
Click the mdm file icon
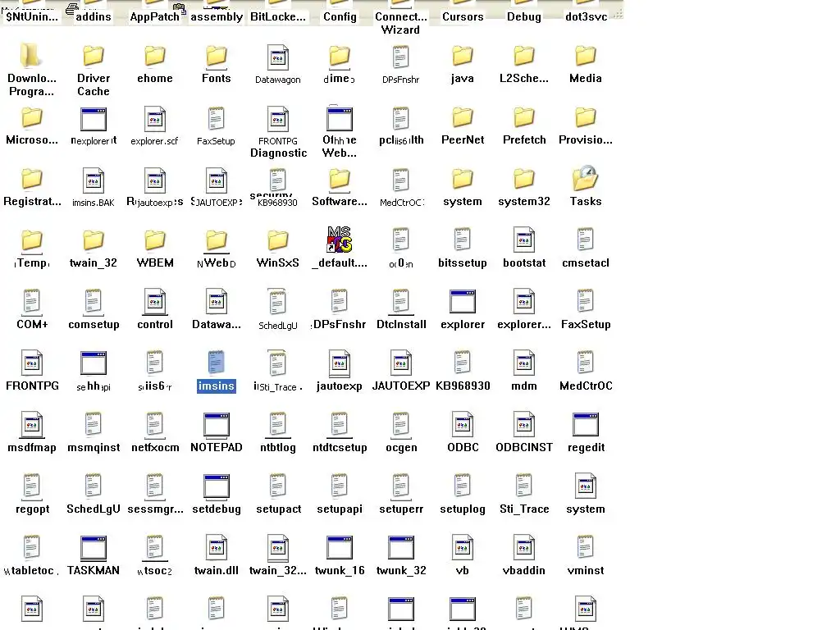(x=524, y=363)
